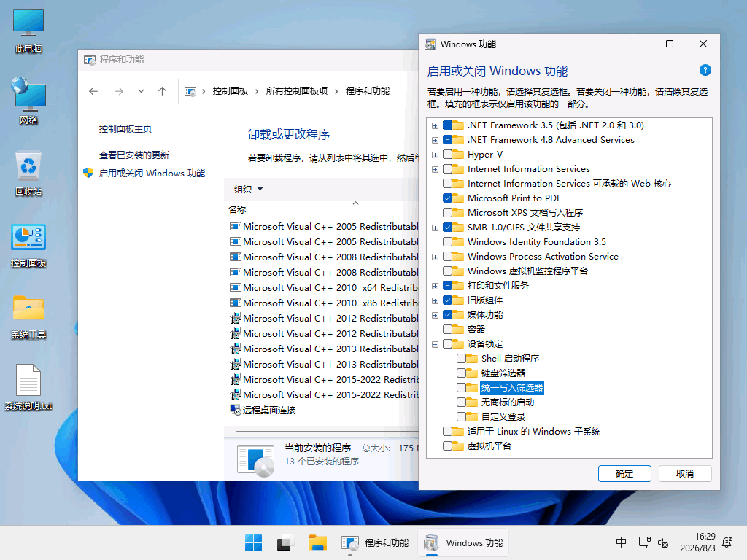The height and width of the screenshot is (560, 747).
Task: Expand 打印和文件服务 node
Action: (435, 286)
